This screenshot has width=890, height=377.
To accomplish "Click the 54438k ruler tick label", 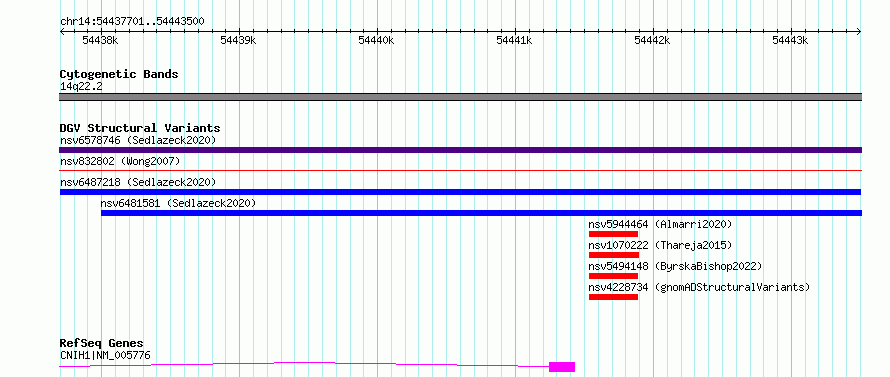I will click(x=100, y=40).
